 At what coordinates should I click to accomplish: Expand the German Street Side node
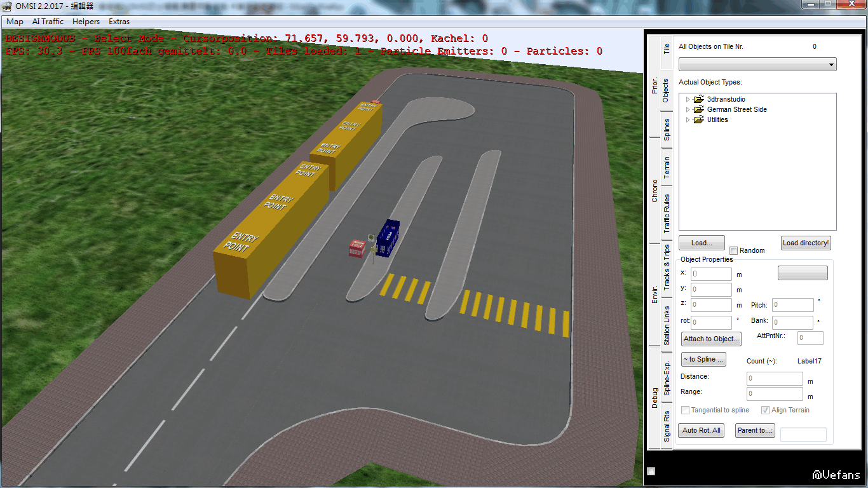pyautogui.click(x=688, y=109)
